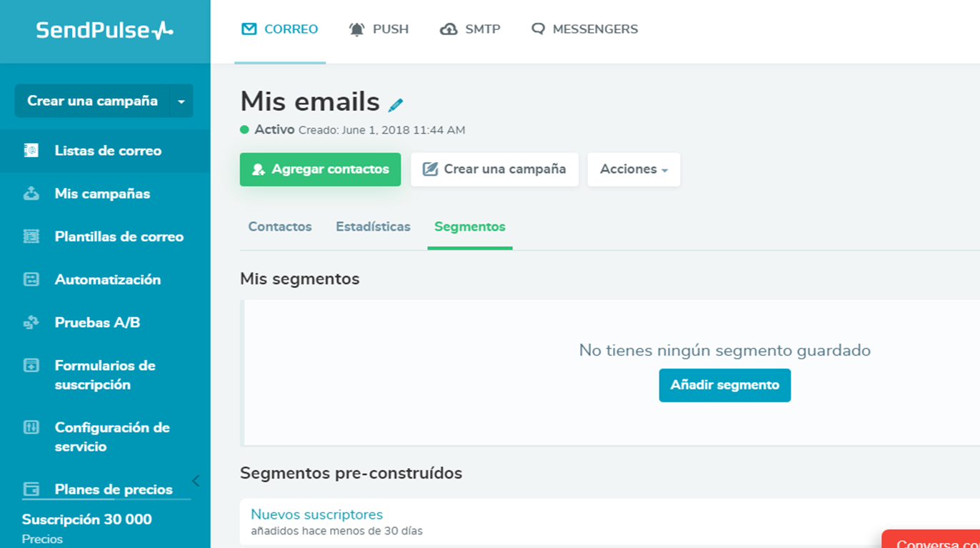Click the Segmentos pre-construídos heading
980x548 pixels.
point(351,473)
